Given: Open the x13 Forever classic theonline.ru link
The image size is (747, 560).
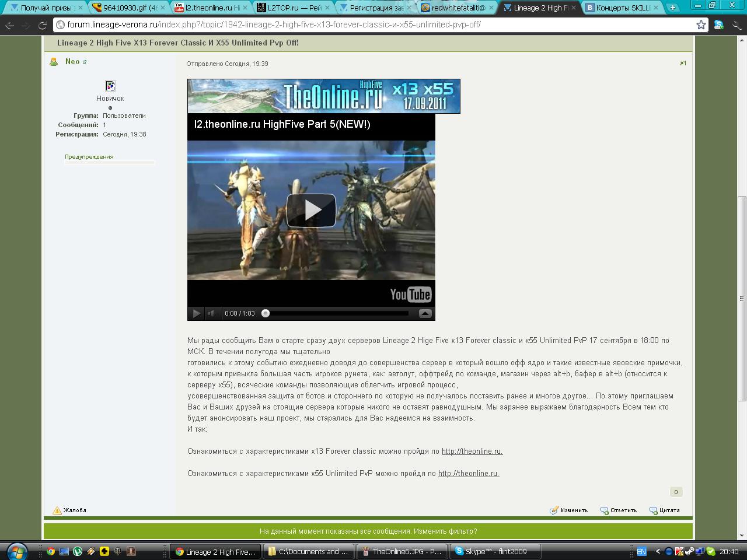Looking at the screenshot, I should tap(472, 451).
